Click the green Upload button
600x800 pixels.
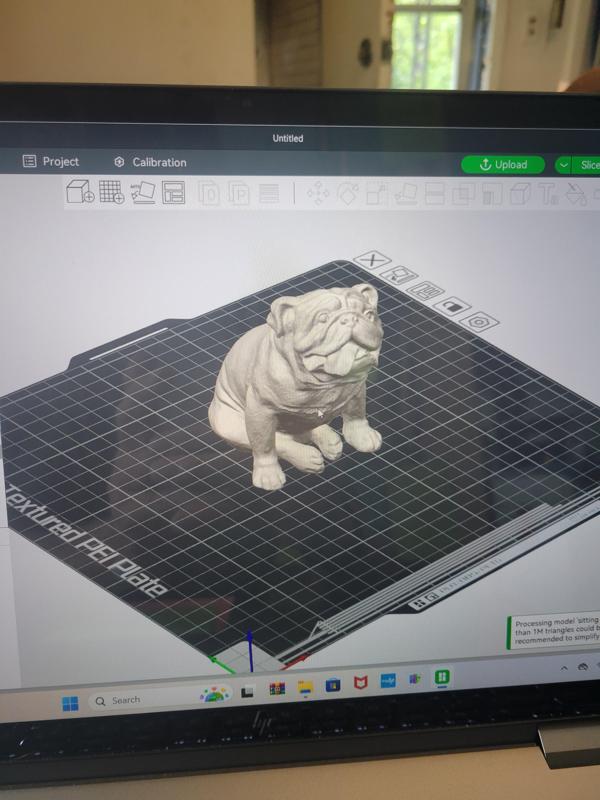click(x=503, y=164)
